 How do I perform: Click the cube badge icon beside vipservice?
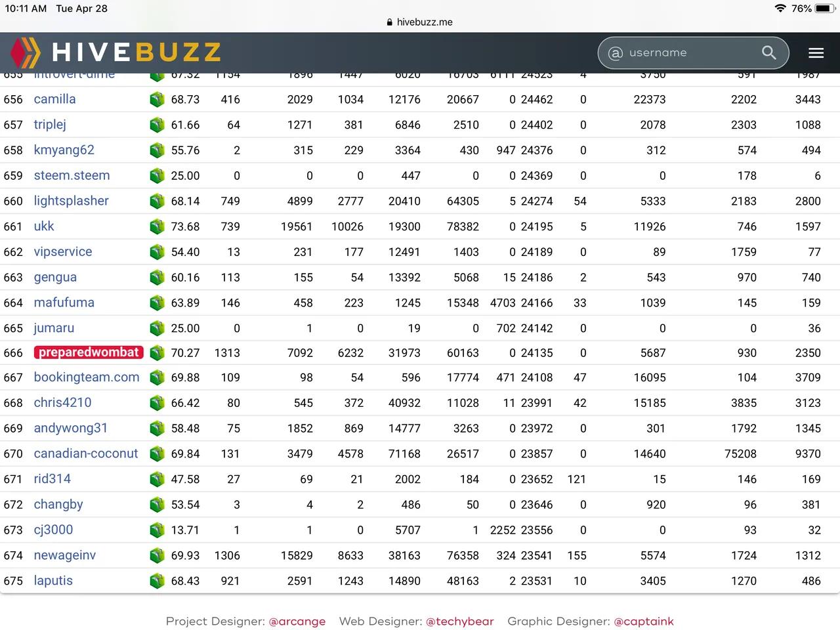click(x=157, y=252)
